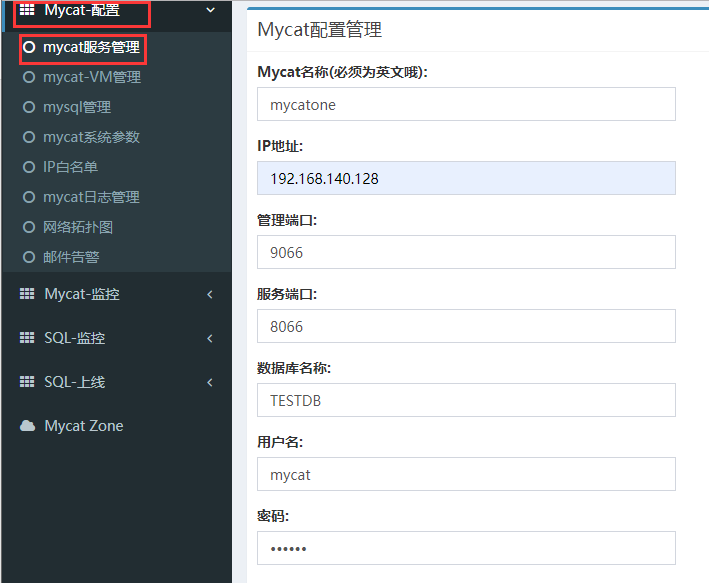Click circle icon next to mycat-VM管理
Screen dimensions: 709x583
tap(29, 77)
